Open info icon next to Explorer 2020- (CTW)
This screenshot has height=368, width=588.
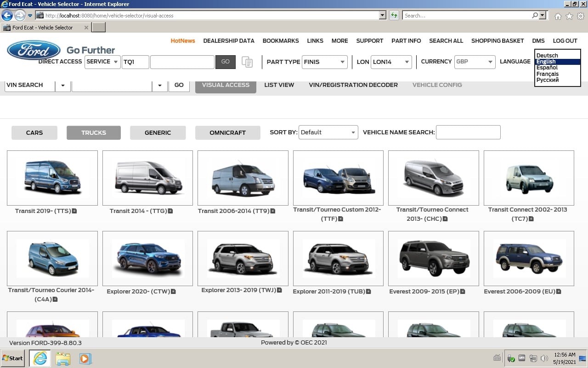pyautogui.click(x=174, y=292)
